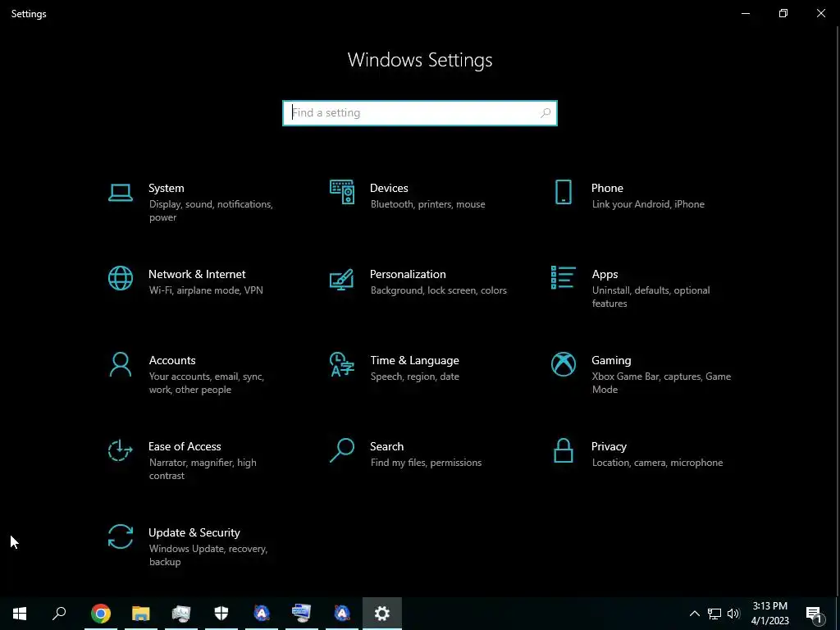Show hidden system tray icons
Viewport: 840px width, 630px height.
[x=694, y=614]
